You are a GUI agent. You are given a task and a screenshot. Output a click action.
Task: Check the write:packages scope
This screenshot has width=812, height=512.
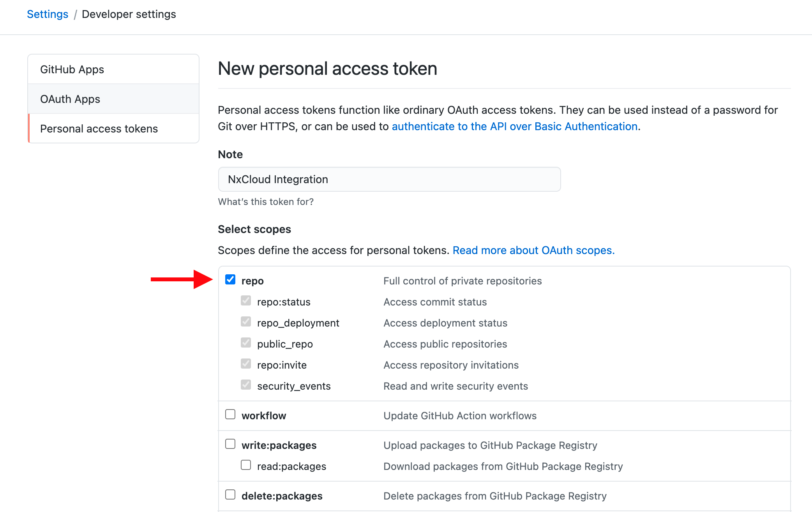tap(230, 444)
